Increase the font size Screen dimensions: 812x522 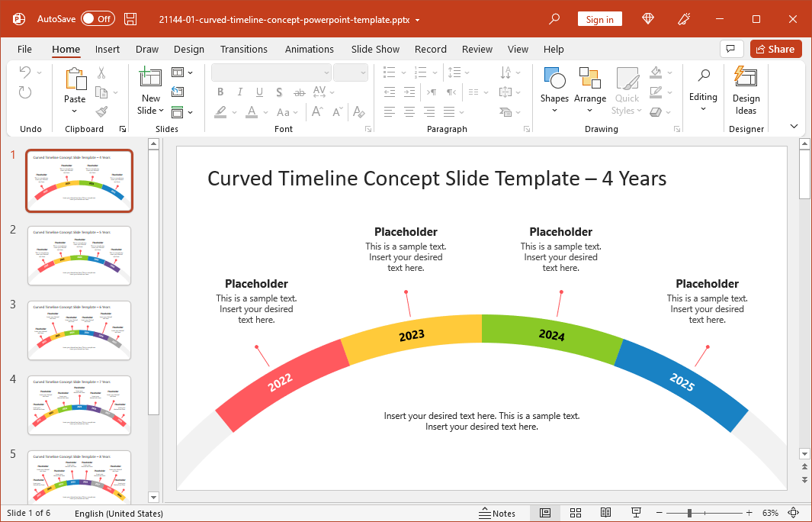317,111
